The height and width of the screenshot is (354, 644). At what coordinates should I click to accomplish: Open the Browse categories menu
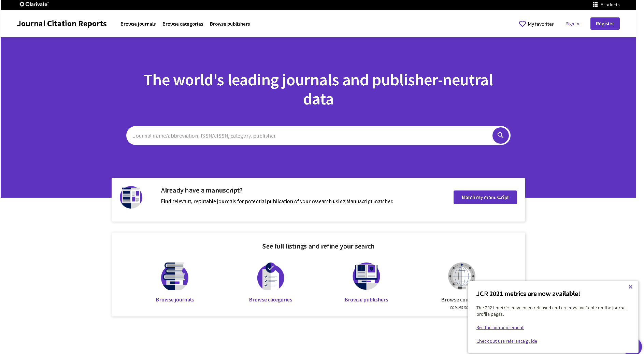coord(183,24)
